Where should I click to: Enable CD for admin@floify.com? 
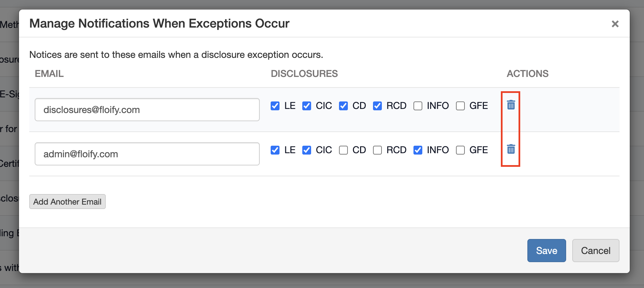(343, 150)
